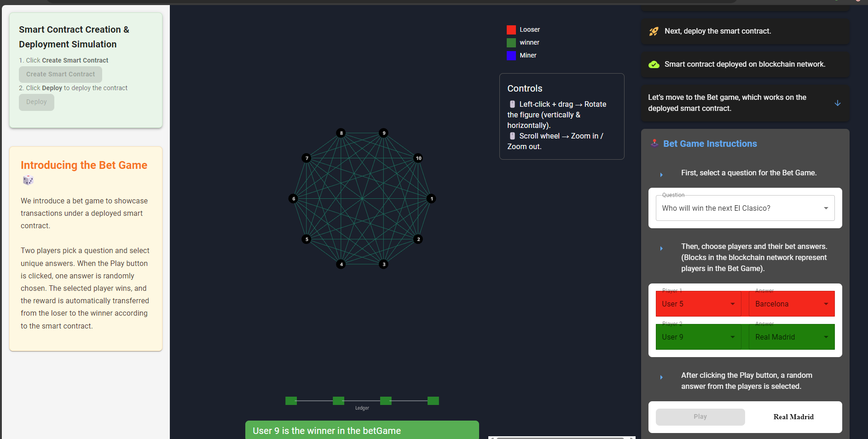Click the dice icon under Introducing the Bet Game

click(28, 180)
